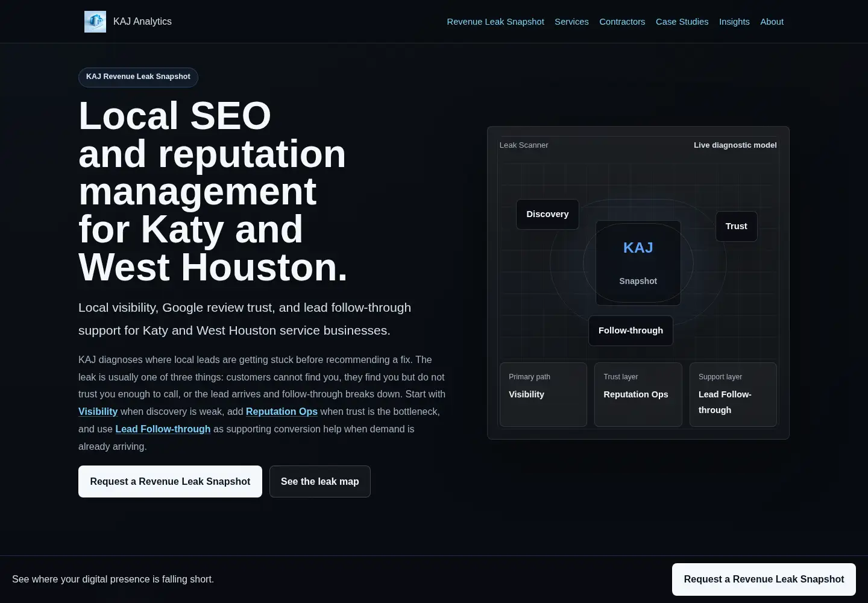The image size is (868, 603).
Task: Navigate to Case Studies
Action: [682, 22]
